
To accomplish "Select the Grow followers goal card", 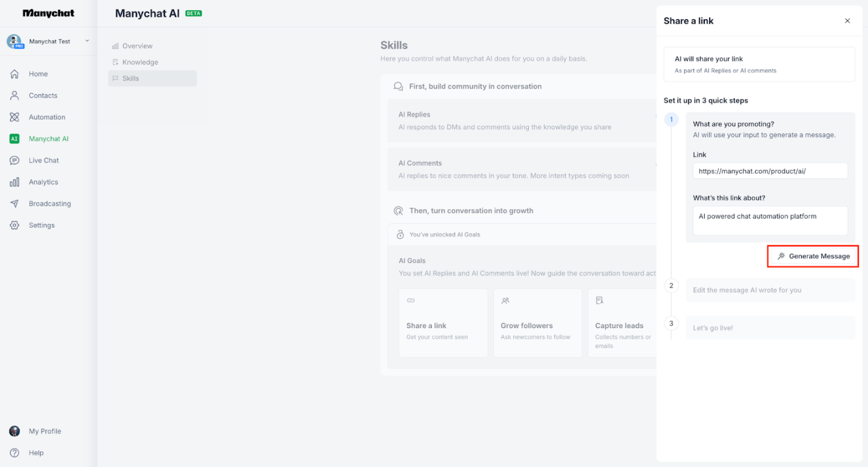I will tap(537, 323).
